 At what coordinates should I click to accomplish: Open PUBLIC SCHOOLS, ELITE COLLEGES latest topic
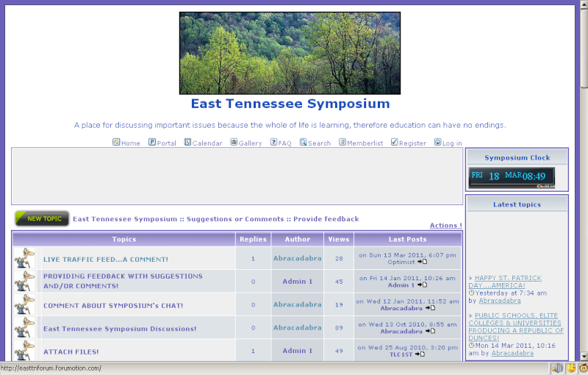pos(516,326)
